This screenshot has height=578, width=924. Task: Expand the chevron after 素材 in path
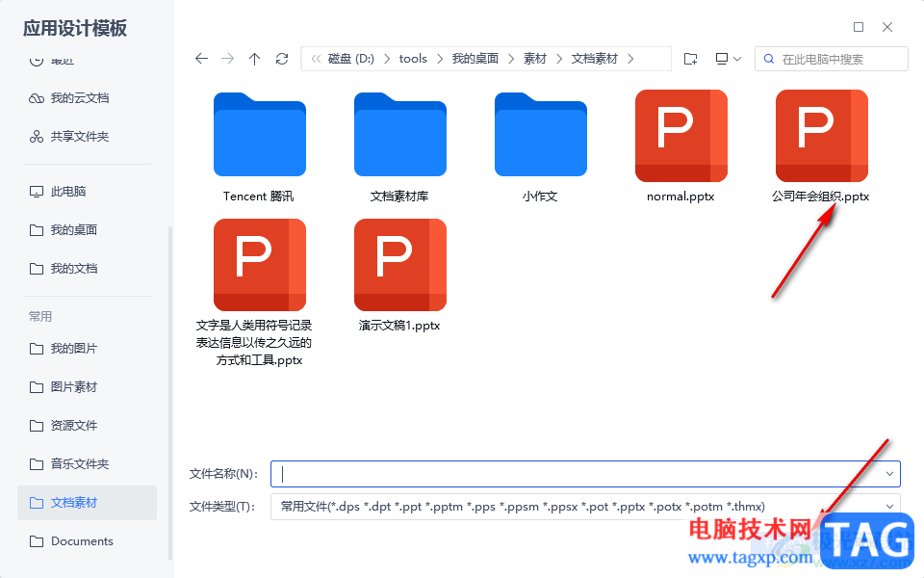[x=559, y=59]
